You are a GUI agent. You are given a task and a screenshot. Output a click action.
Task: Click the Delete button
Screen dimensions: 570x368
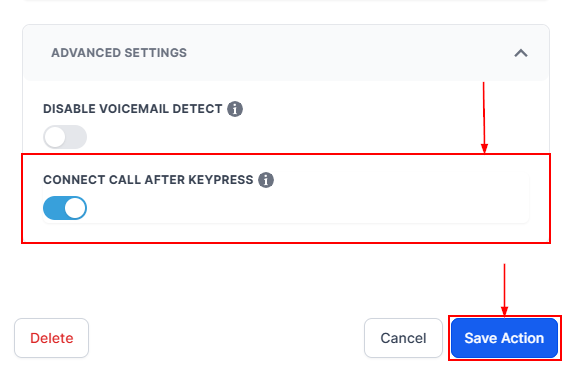coord(52,338)
